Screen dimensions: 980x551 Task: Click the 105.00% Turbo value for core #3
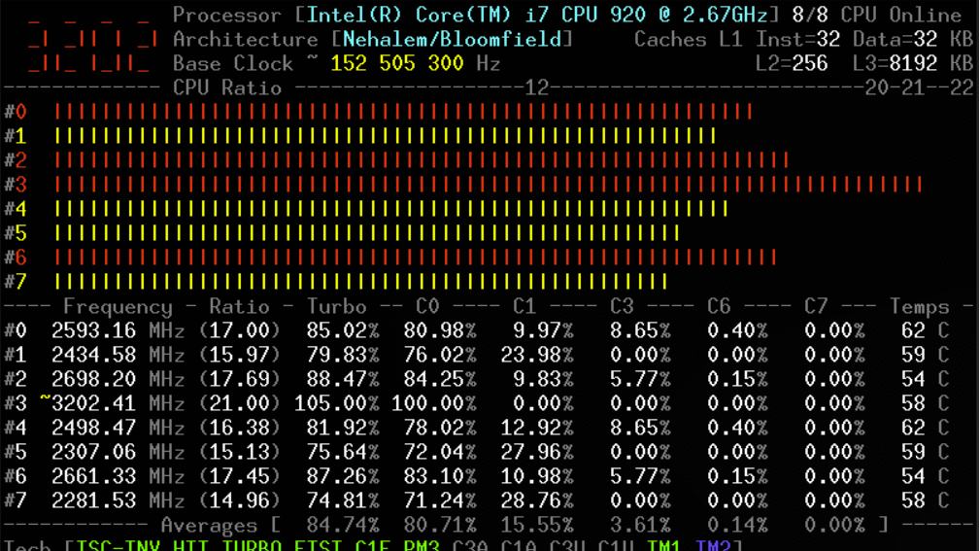click(x=337, y=403)
